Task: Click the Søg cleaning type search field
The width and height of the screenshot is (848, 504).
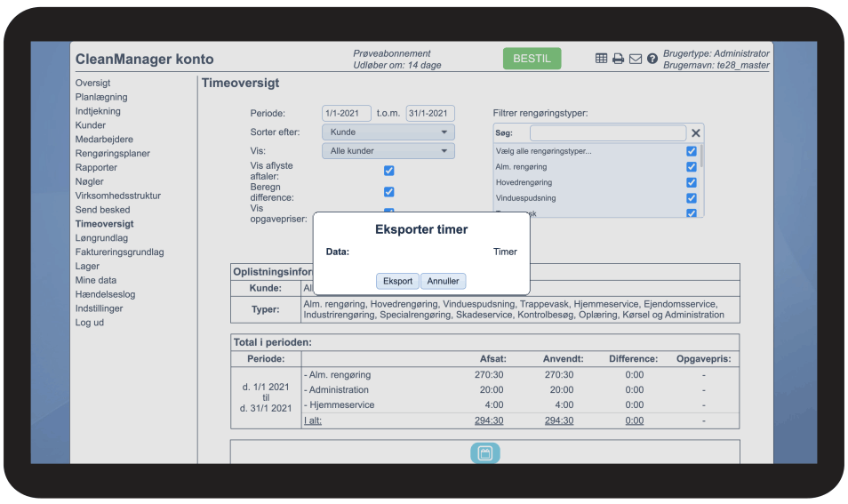Action: point(608,132)
